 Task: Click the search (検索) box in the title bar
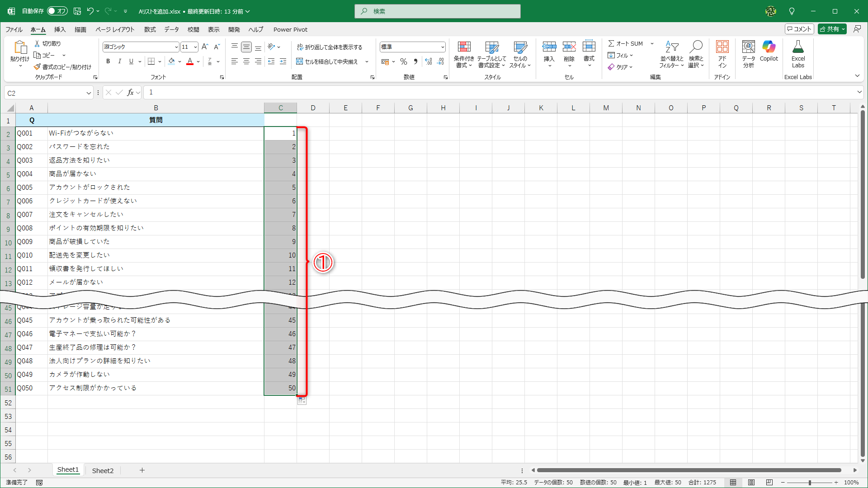click(x=438, y=11)
